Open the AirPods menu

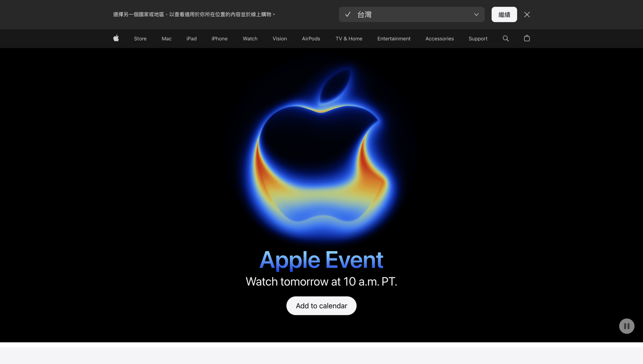(x=311, y=39)
